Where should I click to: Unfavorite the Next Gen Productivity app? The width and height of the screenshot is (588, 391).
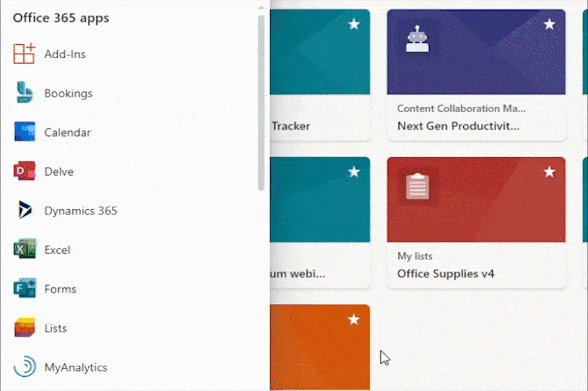click(x=550, y=24)
